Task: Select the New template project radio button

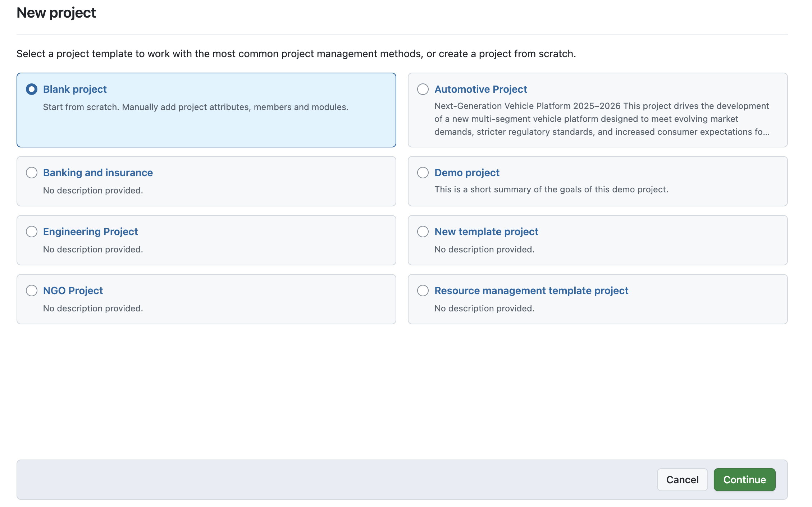Action: [x=423, y=232]
